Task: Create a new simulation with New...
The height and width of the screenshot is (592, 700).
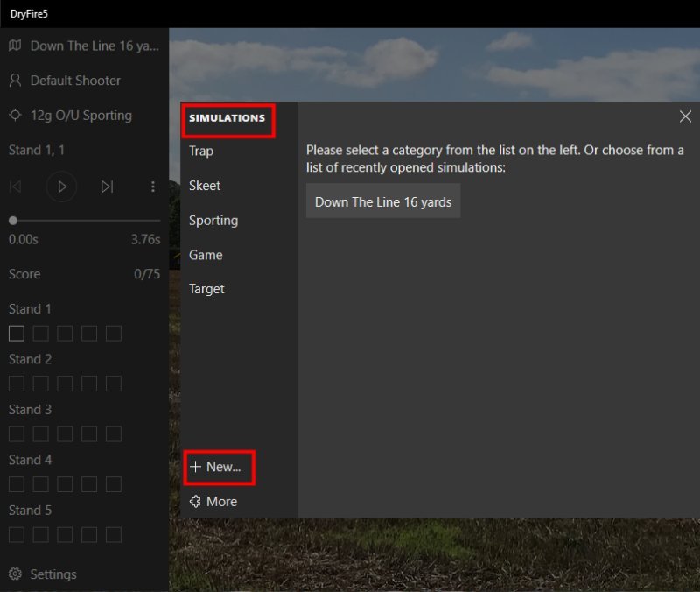Action: click(x=216, y=467)
